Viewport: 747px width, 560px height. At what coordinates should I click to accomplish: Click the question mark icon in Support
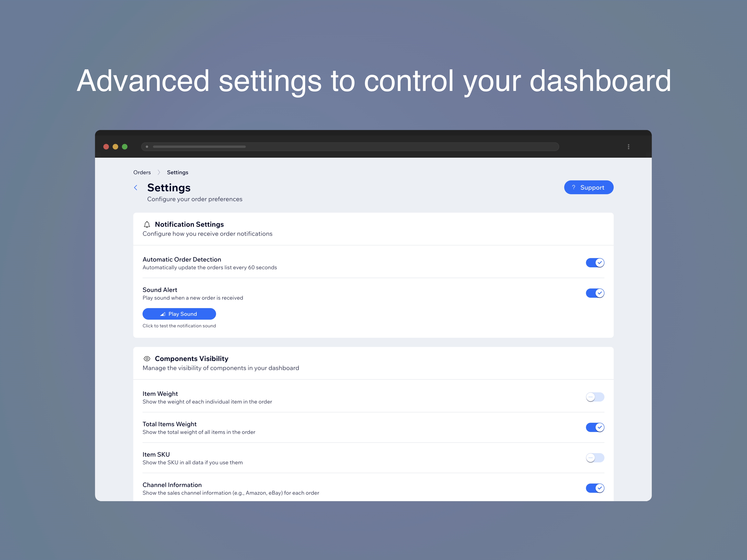click(573, 187)
